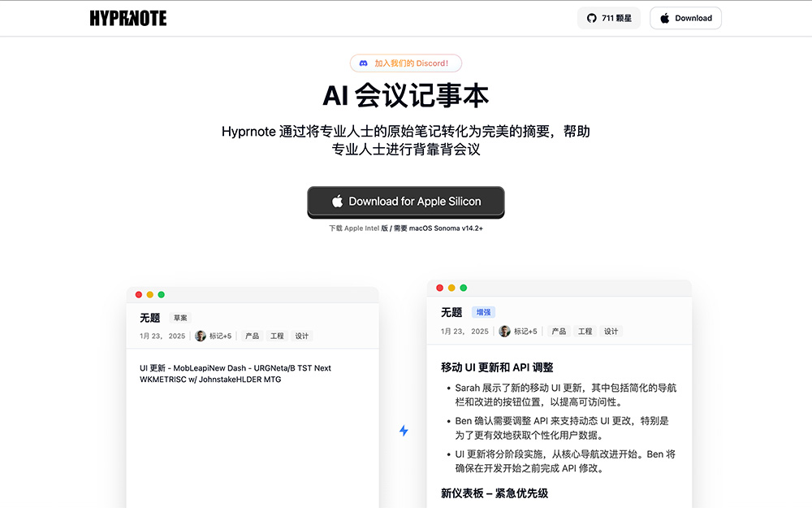The image size is (812, 508).
Task: Click the green dot on 草案 window
Action: tap(161, 294)
